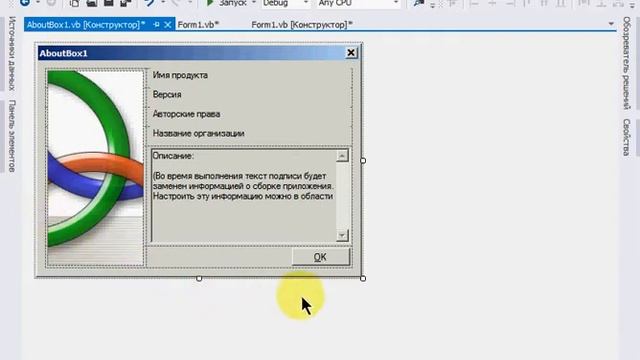Image resolution: width=640 pixels, height=360 pixels.
Task: Open the Form1.vb code tab
Action: (x=198, y=24)
